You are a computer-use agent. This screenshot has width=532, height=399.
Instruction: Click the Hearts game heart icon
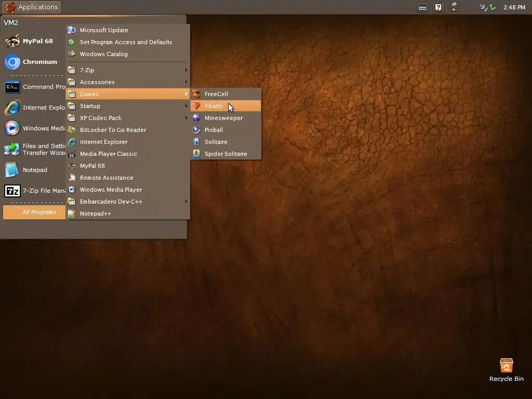(x=196, y=106)
